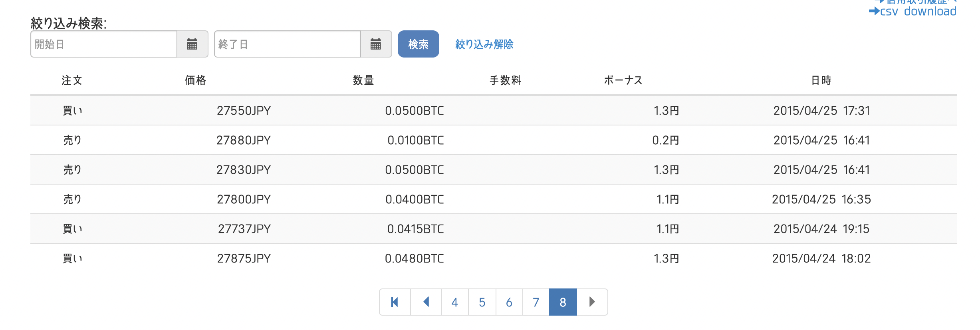Click the 終了日 end date field
Viewport: 980px width, 330px height.
[x=288, y=44]
